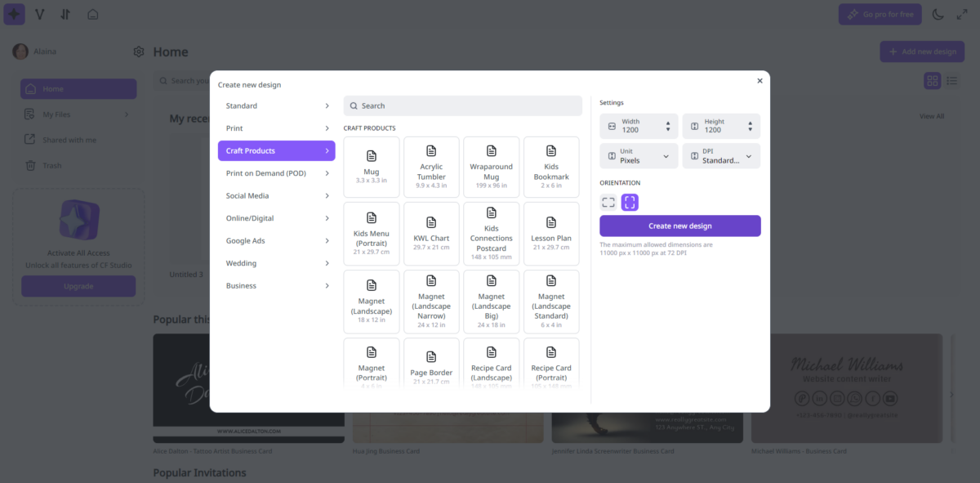This screenshot has width=980, height=483.
Task: Click Alaina's avatar picture
Action: (x=20, y=51)
